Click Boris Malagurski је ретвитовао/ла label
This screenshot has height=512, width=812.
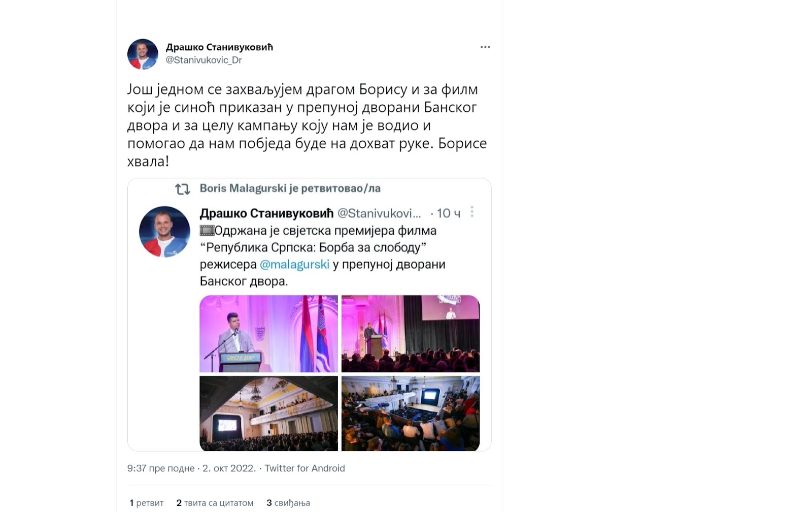point(290,188)
